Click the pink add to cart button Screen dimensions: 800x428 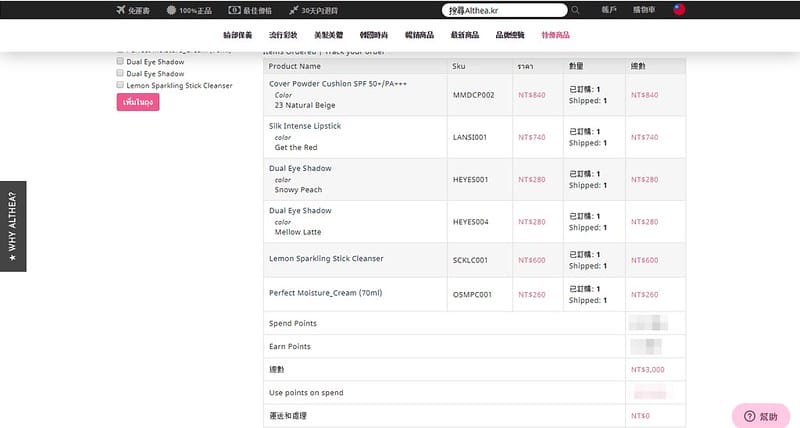pyautogui.click(x=138, y=102)
